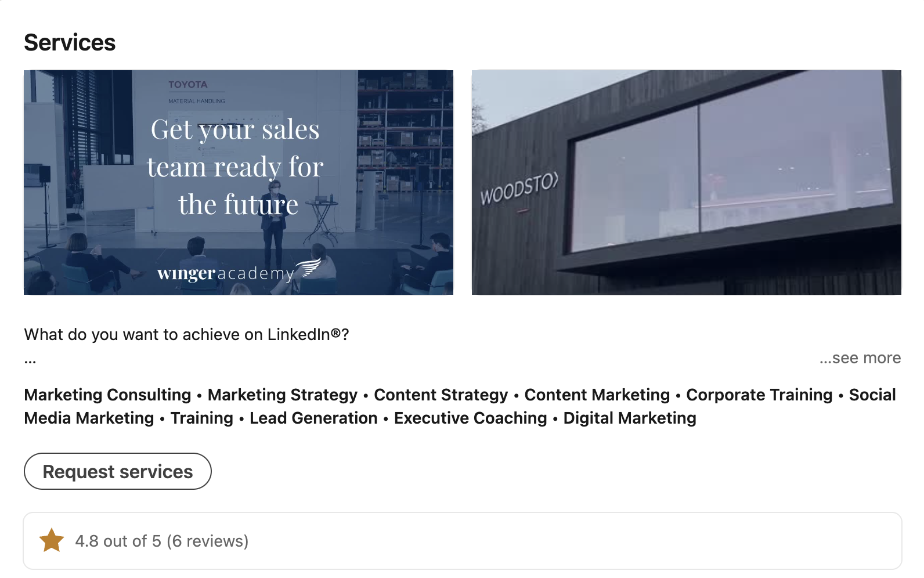
Task: Select the Executive Coaching service
Action: pyautogui.click(x=470, y=418)
